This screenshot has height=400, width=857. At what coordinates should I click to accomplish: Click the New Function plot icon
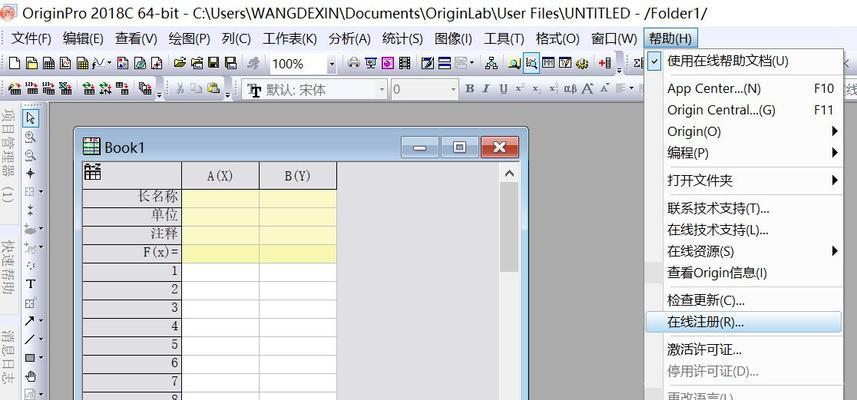(98, 63)
